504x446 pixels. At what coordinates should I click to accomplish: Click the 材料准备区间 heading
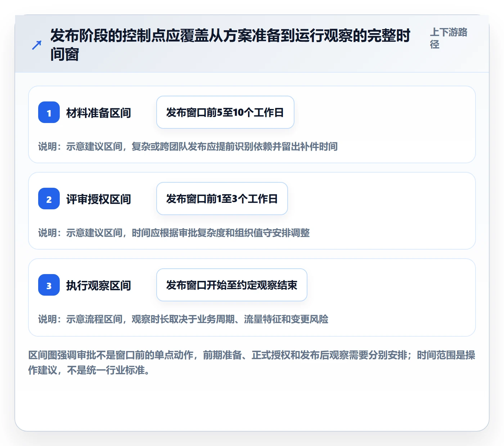coord(99,113)
